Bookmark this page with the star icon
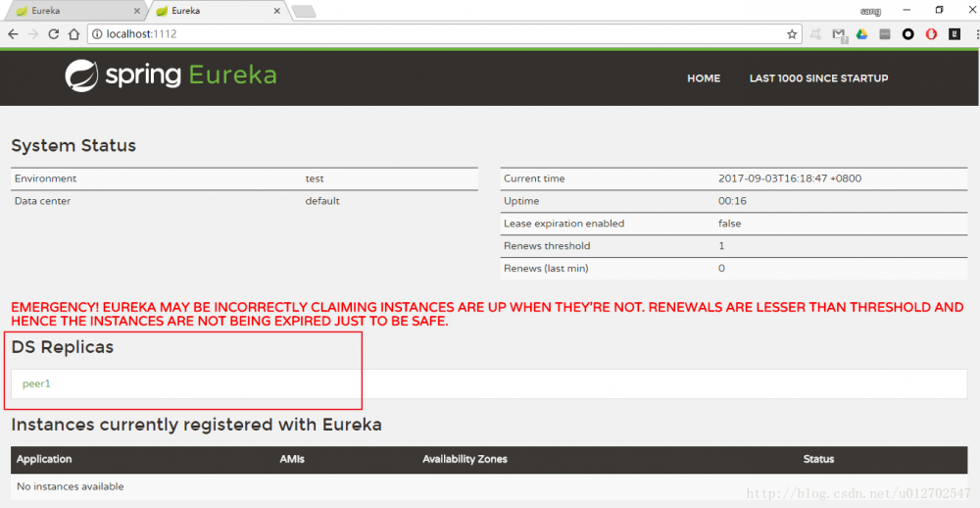The image size is (980, 508). [792, 34]
